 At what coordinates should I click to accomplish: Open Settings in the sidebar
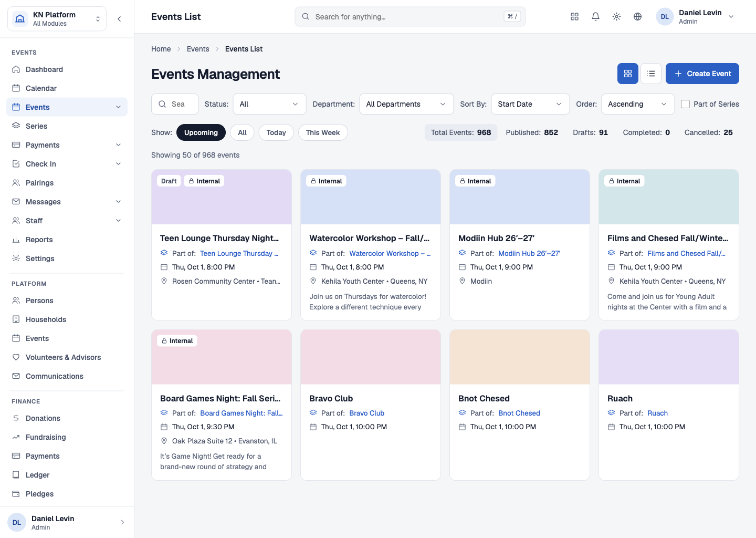pyautogui.click(x=67, y=258)
